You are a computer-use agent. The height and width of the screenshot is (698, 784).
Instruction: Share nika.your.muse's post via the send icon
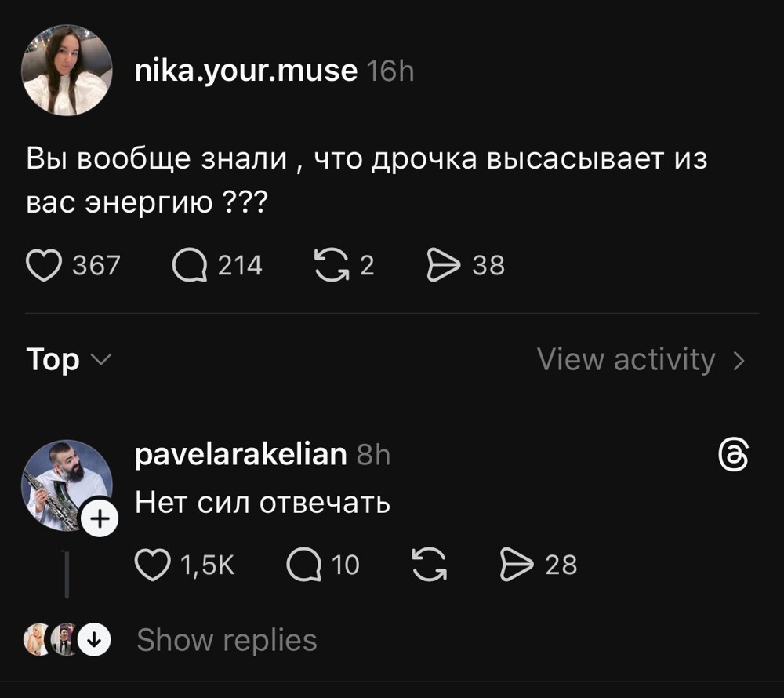point(445,264)
